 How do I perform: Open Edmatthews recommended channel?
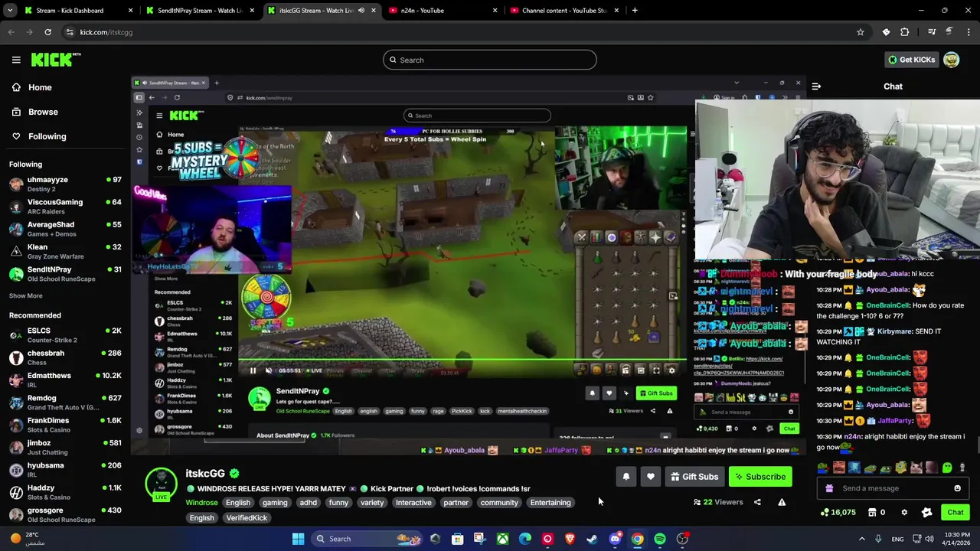(65, 380)
